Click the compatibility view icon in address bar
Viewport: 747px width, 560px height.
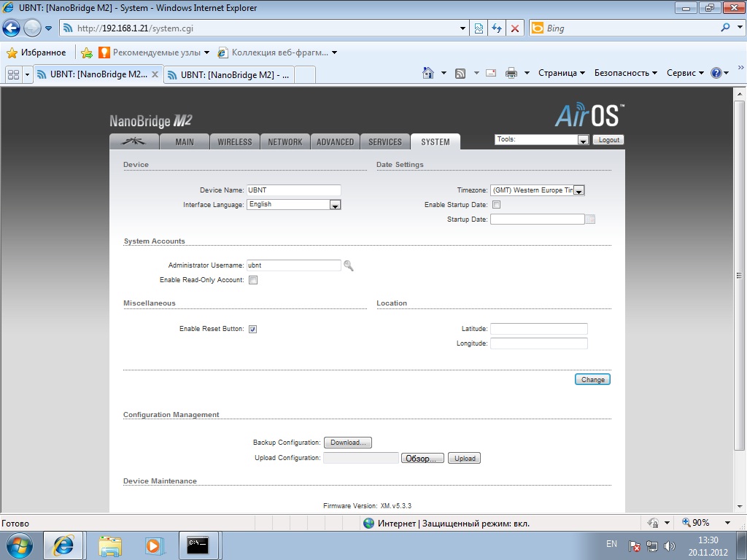(479, 28)
